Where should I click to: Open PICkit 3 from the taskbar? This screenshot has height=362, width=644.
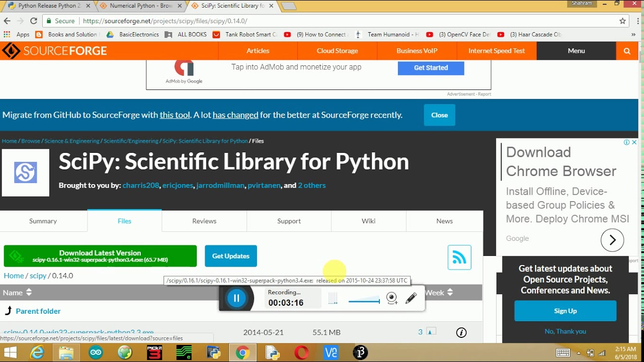(154, 353)
